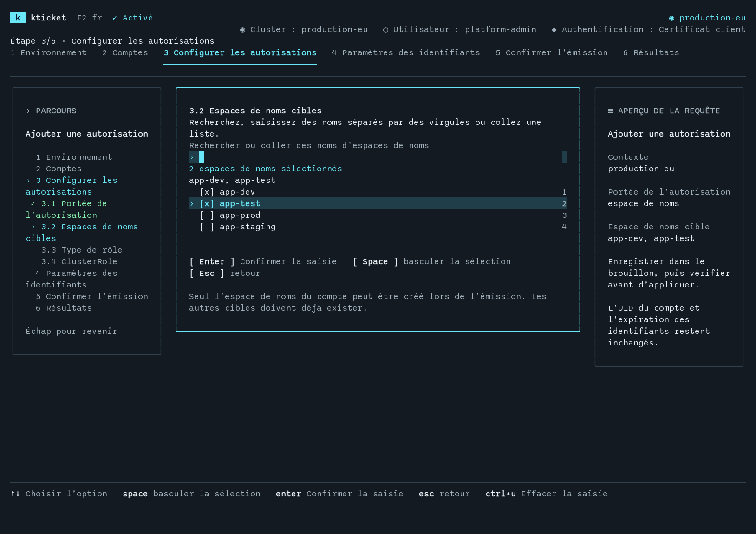Image resolution: width=756 pixels, height=534 pixels.
Task: Click the checkmark beside 3.1 Portée de l'autorisation
Action: [33, 203]
